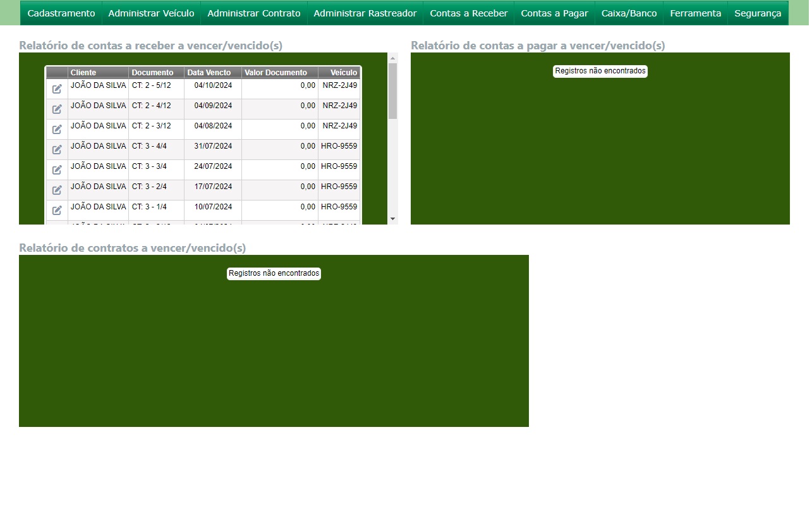Expand the Administrar Contrato menu

pyautogui.click(x=254, y=13)
